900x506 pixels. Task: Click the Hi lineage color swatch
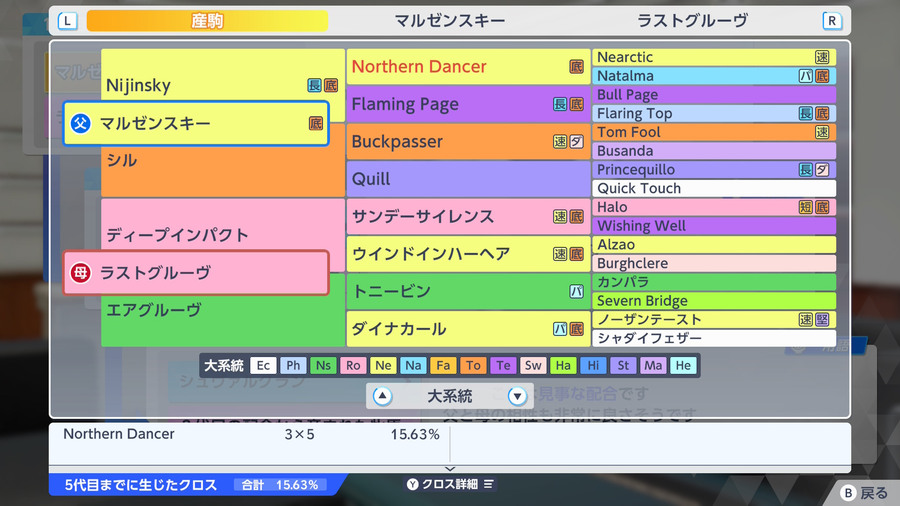593,365
